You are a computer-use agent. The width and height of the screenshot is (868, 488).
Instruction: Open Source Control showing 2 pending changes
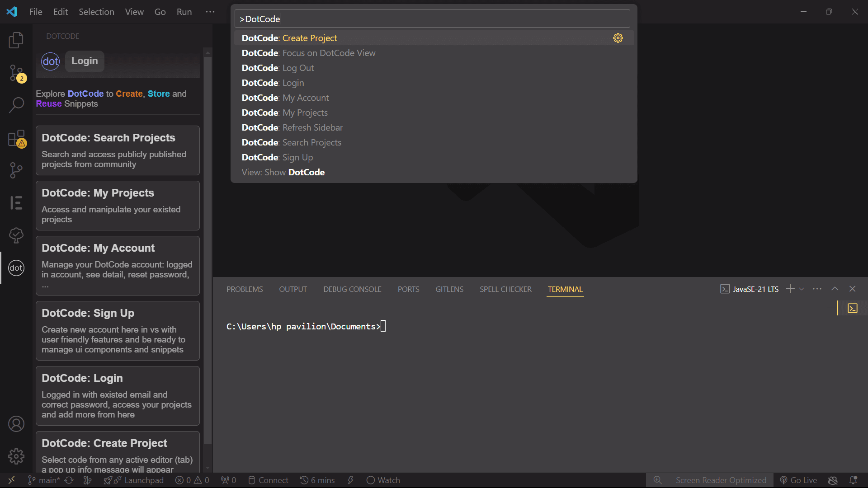16,72
